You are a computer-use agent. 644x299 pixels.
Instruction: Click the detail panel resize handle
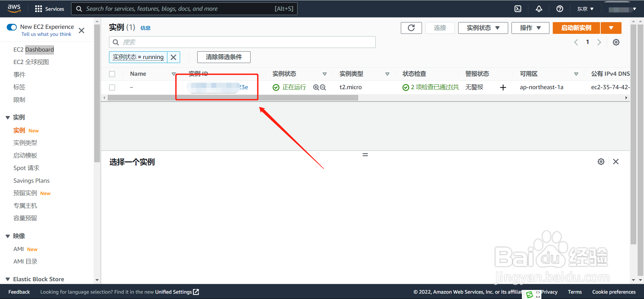tap(365, 155)
